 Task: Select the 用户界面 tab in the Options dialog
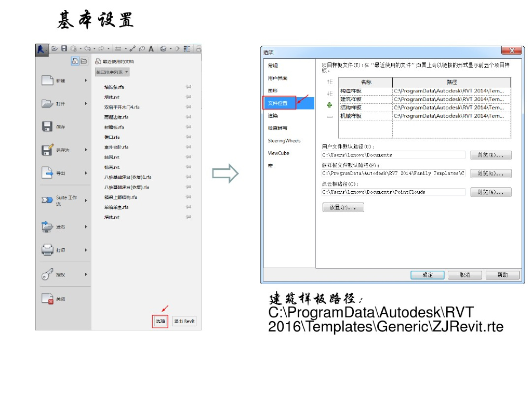(x=289, y=78)
